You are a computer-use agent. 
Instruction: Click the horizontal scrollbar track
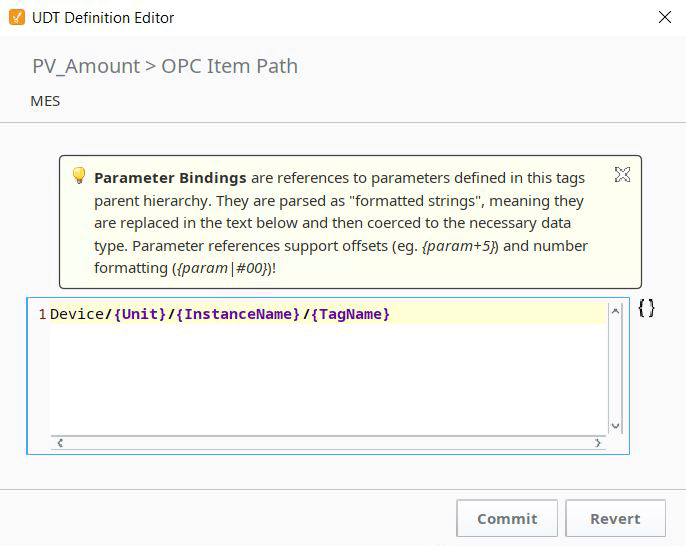[329, 443]
